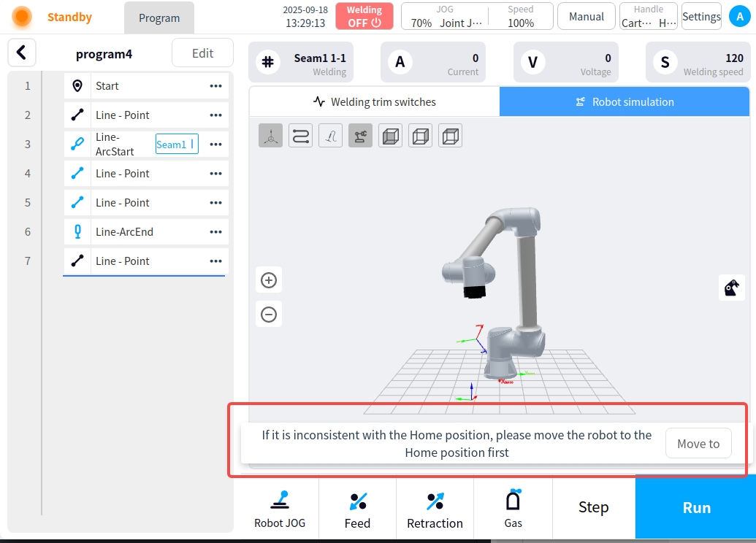Select the front-face cube view
Screen dimensions: 756x543
pos(390,136)
